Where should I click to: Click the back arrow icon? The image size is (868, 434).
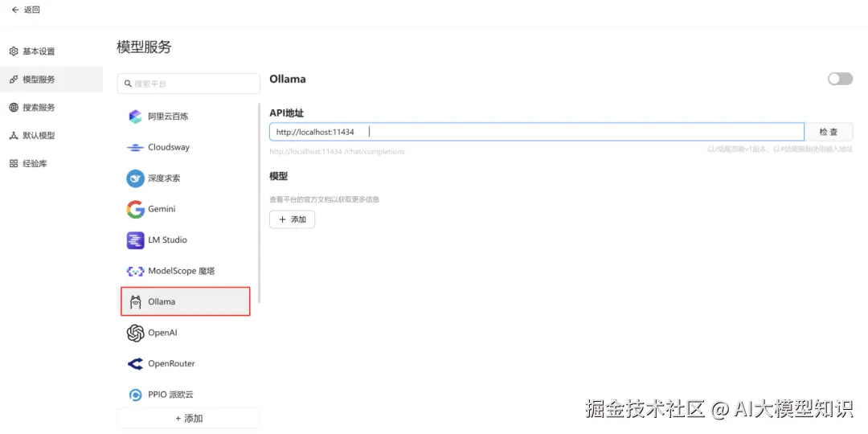click(x=15, y=10)
